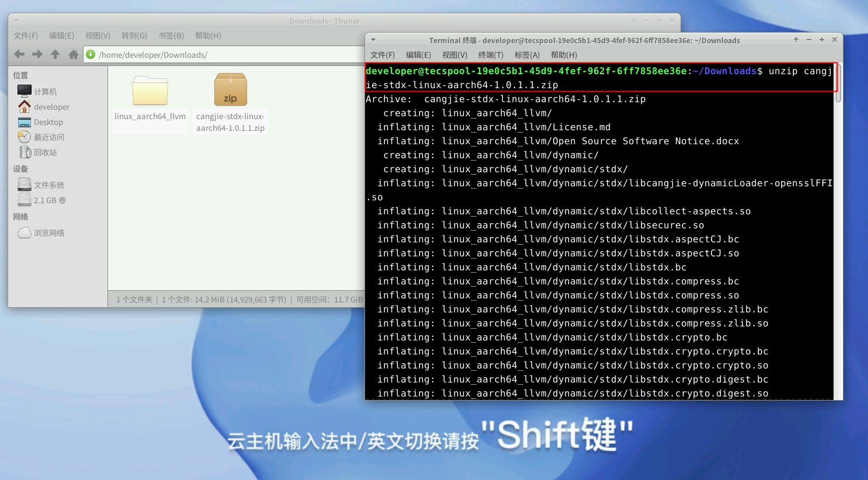Close the Terminal window
868x480 pixels.
coord(835,40)
